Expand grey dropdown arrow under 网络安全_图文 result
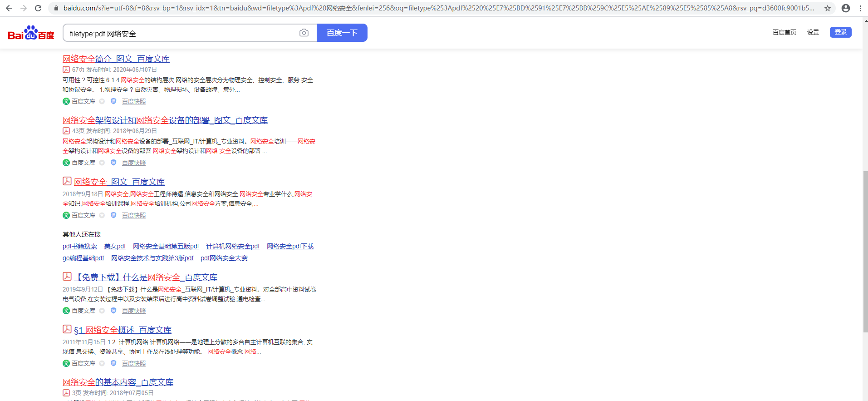This screenshot has height=401, width=868. click(102, 215)
